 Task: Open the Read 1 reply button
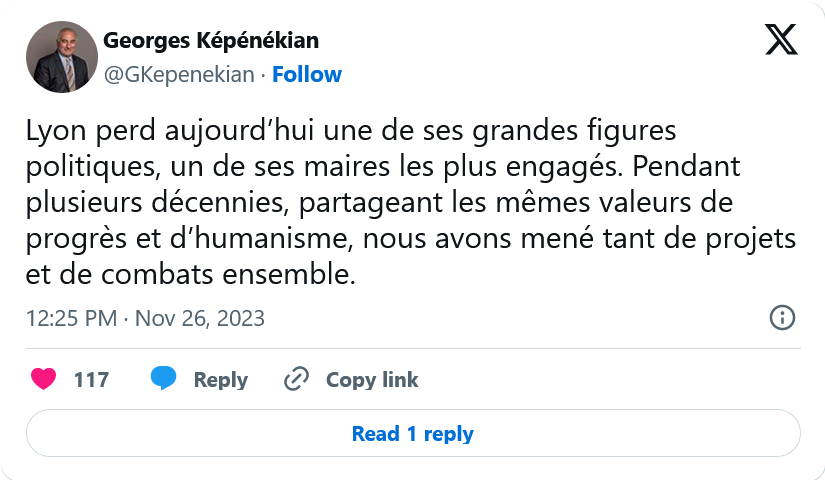coord(413,433)
